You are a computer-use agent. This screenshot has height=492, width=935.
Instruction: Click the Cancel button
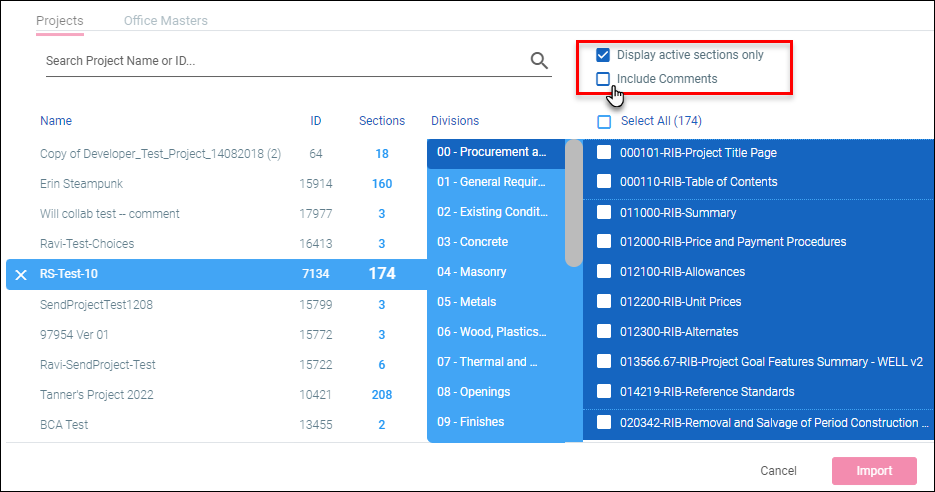pos(778,471)
